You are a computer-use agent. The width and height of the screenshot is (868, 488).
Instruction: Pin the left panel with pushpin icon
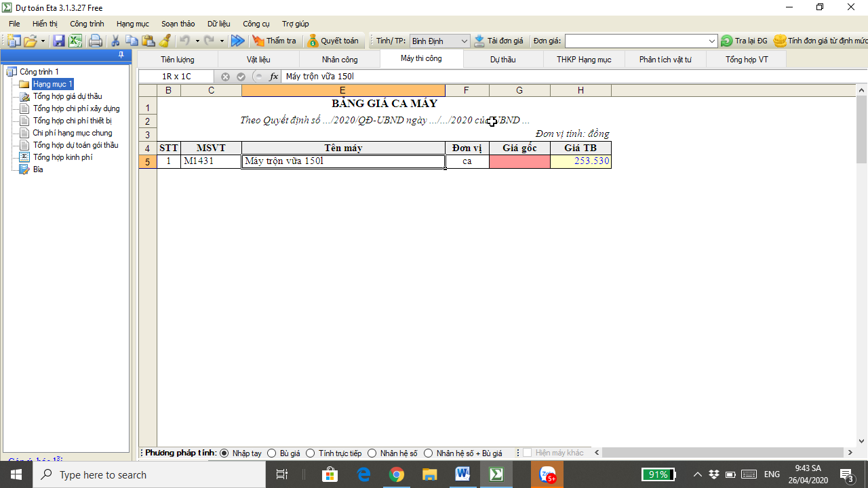(121, 55)
